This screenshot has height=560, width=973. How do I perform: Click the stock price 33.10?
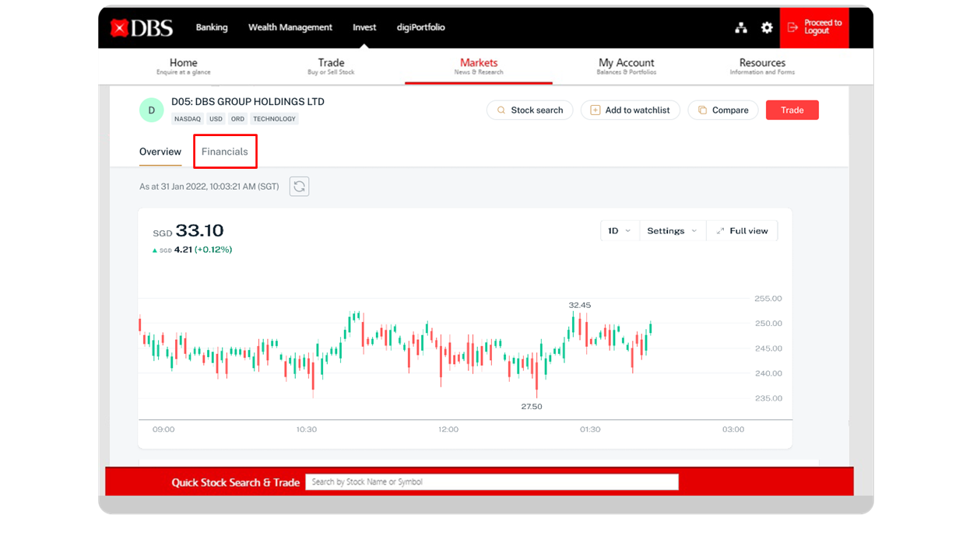(199, 231)
